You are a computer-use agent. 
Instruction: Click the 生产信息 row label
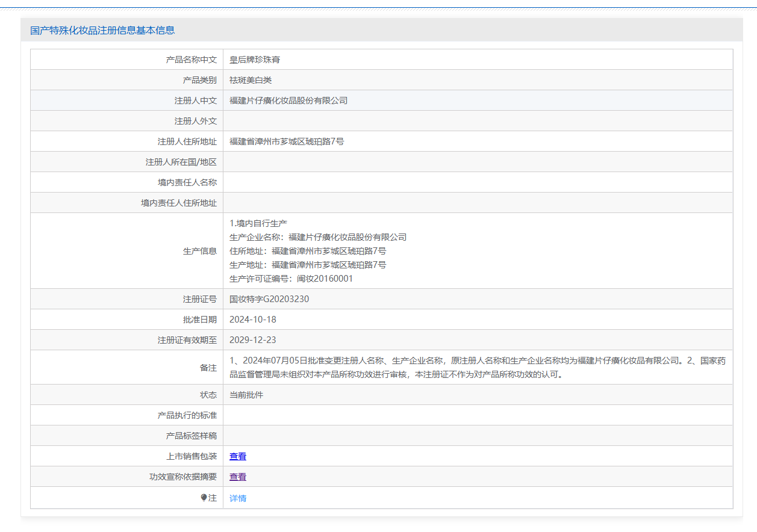click(200, 251)
